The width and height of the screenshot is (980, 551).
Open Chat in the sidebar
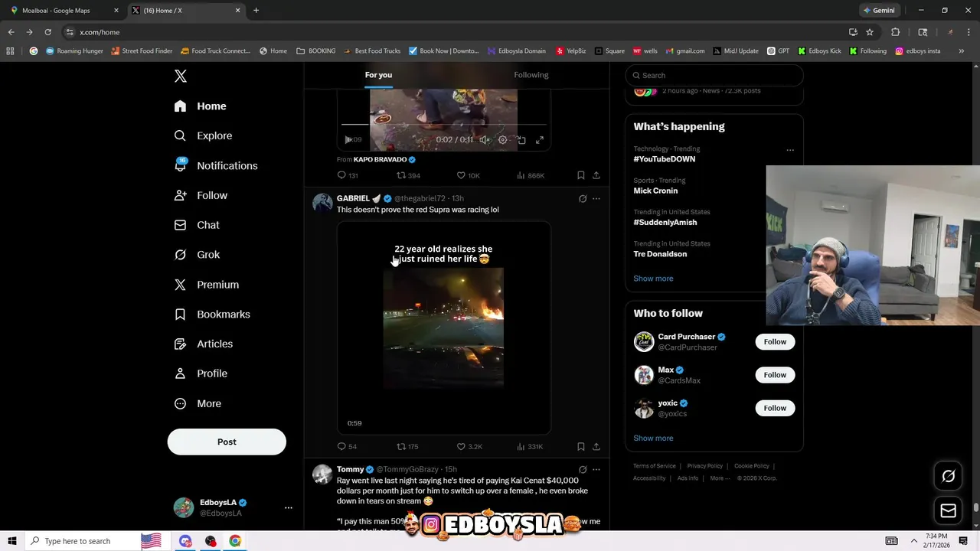(197, 225)
